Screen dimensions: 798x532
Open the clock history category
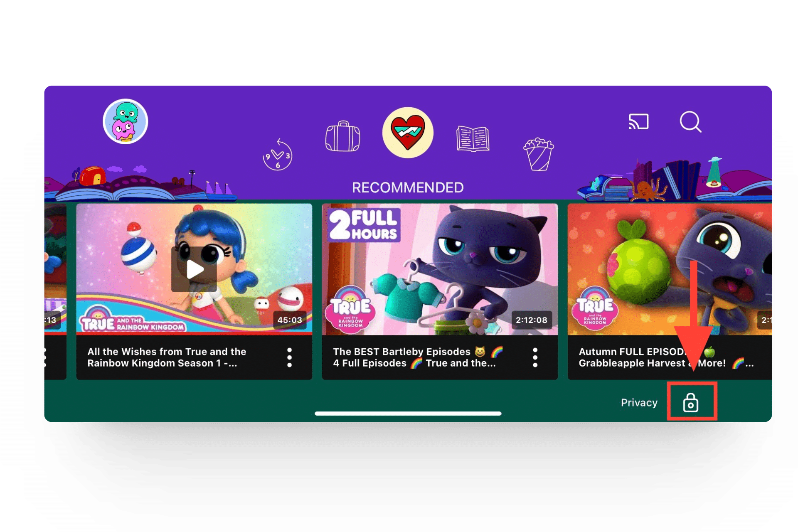(277, 155)
